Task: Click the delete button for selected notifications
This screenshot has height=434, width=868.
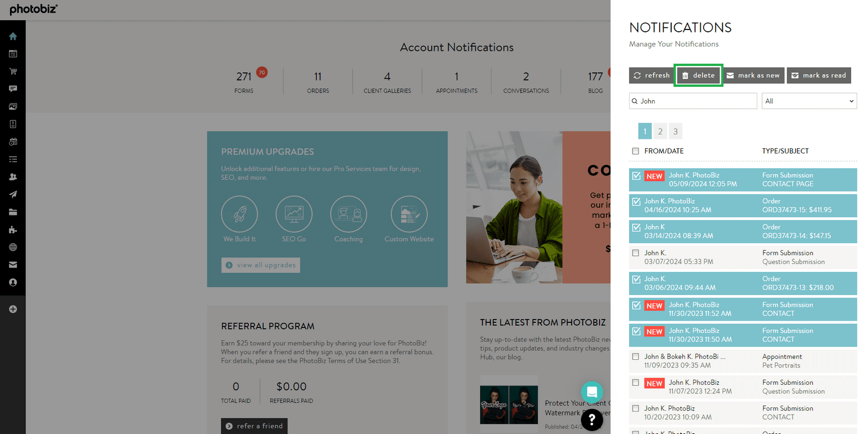Action: click(x=698, y=75)
